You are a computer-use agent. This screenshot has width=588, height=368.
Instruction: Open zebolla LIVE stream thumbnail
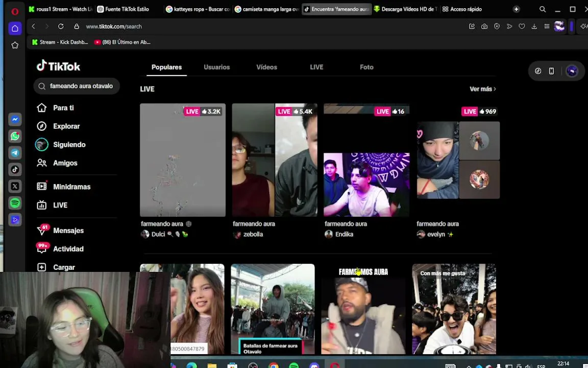[x=275, y=159]
